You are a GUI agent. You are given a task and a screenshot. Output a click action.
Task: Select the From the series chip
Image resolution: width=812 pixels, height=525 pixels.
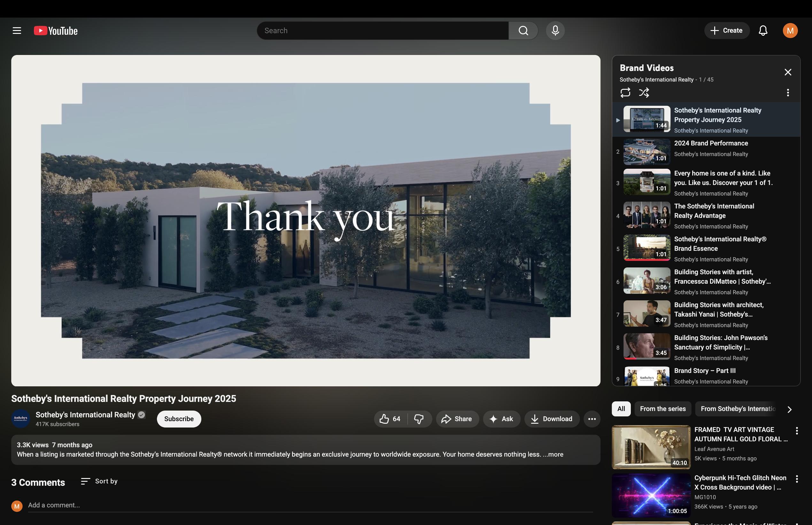point(662,409)
